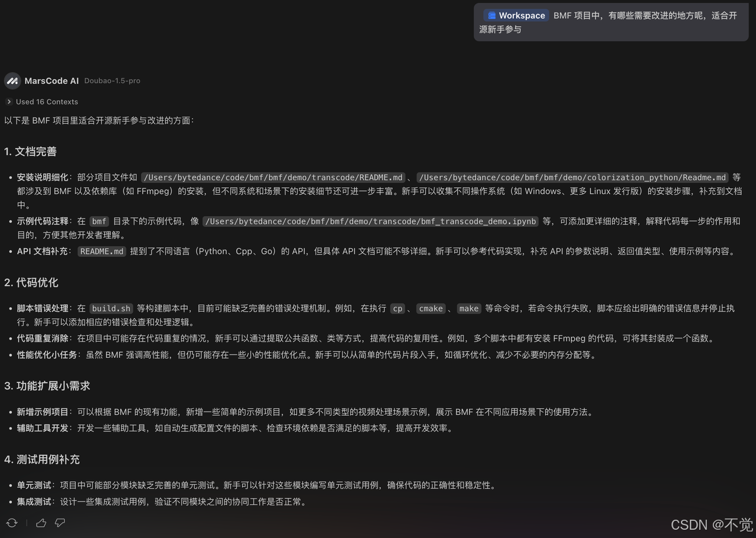Click the '单元测试' bullet title
Screen dimensions: 756x538
click(x=34, y=485)
